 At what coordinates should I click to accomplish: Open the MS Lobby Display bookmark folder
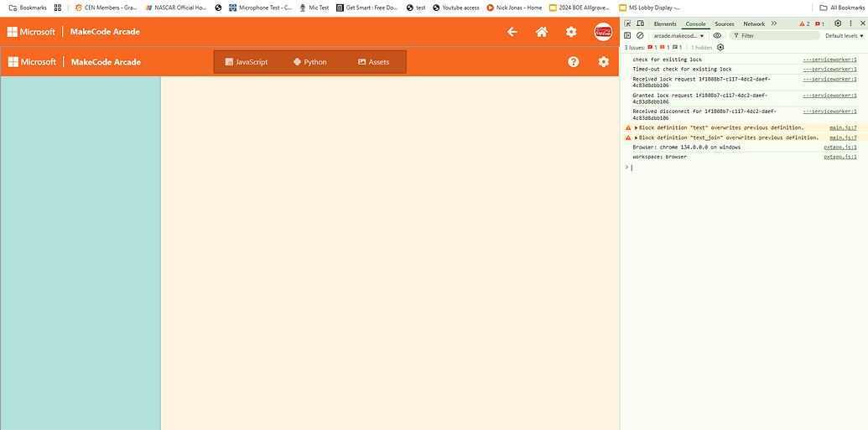click(x=650, y=8)
